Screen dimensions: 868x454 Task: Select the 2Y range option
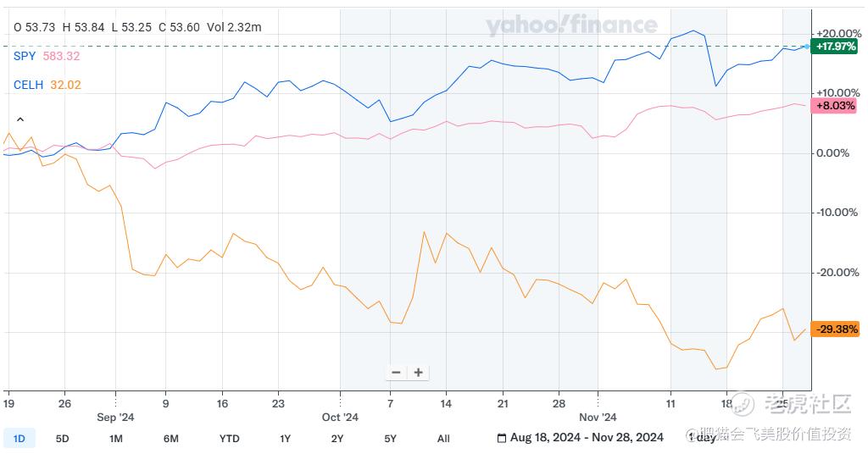tap(337, 439)
